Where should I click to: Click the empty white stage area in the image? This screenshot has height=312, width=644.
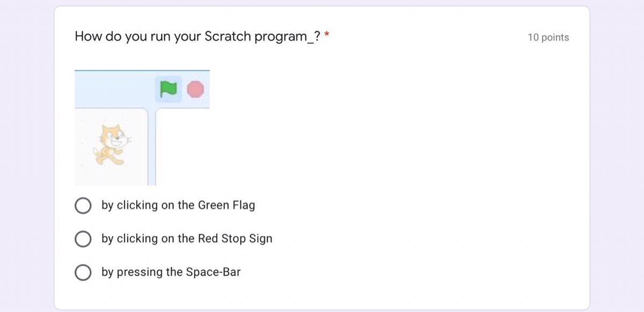(183, 147)
